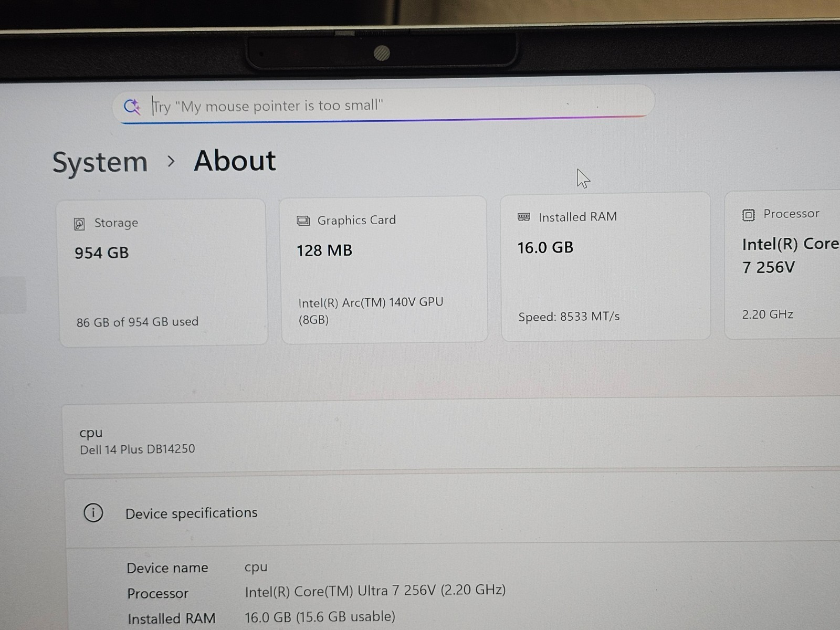Open the Graphics Card 128 MB card

click(384, 270)
